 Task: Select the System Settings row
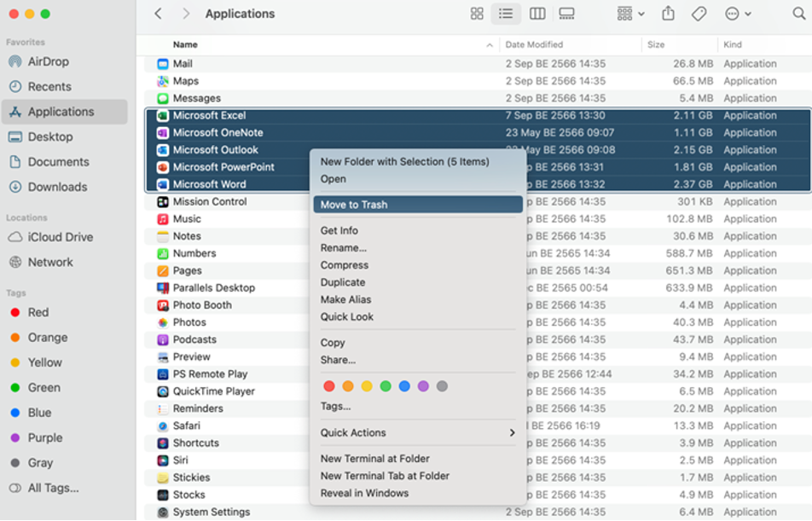tap(478, 512)
